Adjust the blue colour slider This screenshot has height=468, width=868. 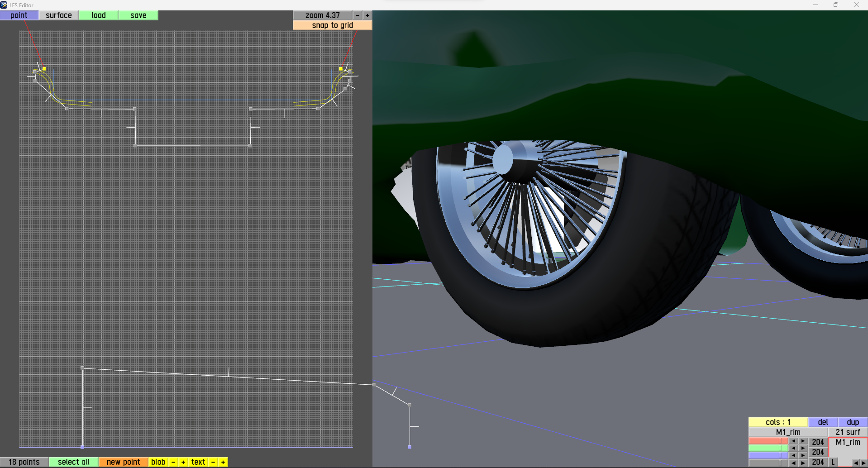[768, 455]
